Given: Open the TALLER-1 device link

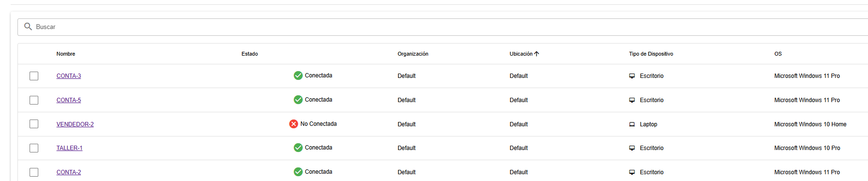Looking at the screenshot, I should (69, 148).
